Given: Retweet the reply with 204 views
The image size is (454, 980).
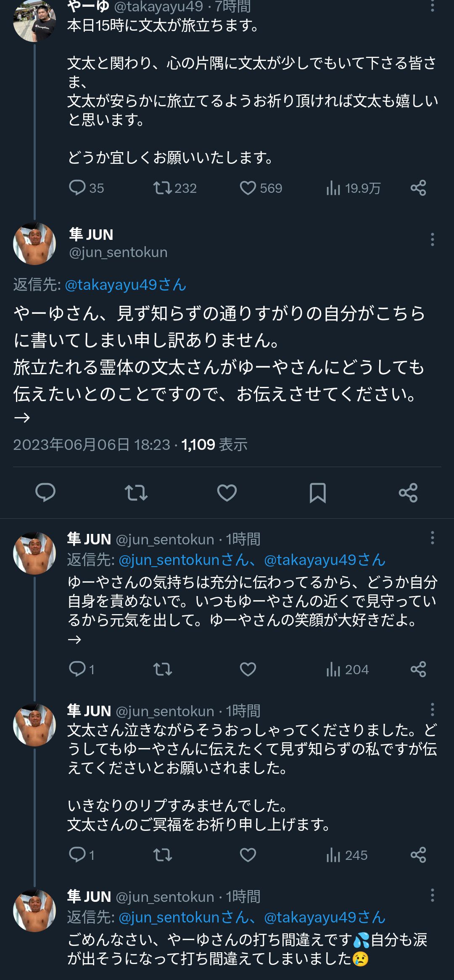Looking at the screenshot, I should 163,669.
